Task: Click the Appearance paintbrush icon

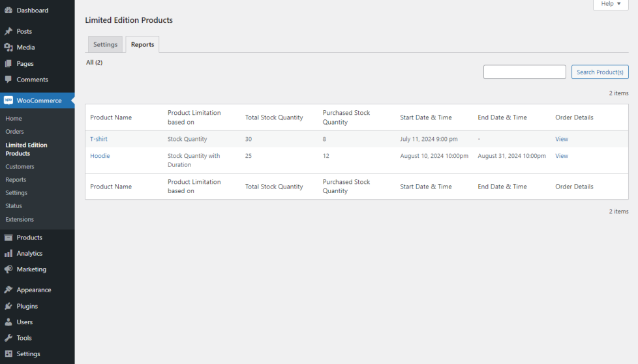Action: click(8, 290)
